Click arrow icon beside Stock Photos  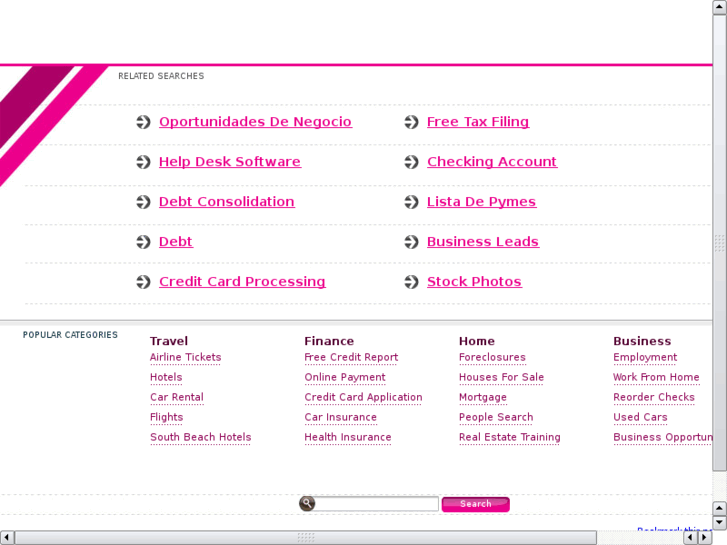411,282
